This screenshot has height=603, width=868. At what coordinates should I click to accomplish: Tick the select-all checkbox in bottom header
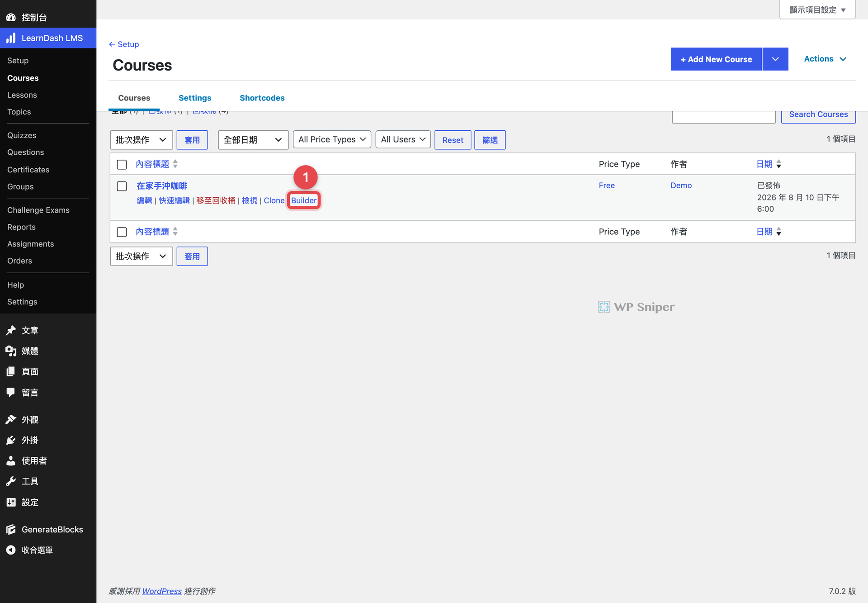122,232
